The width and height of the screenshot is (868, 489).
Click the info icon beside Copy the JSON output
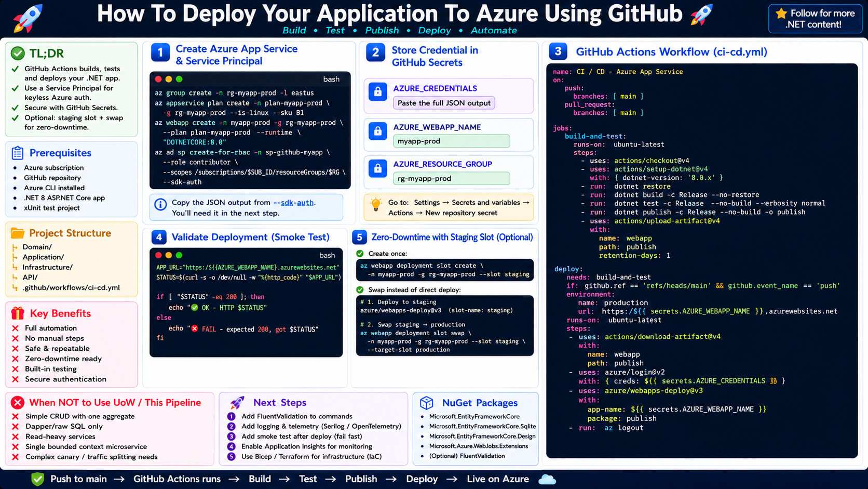click(161, 204)
